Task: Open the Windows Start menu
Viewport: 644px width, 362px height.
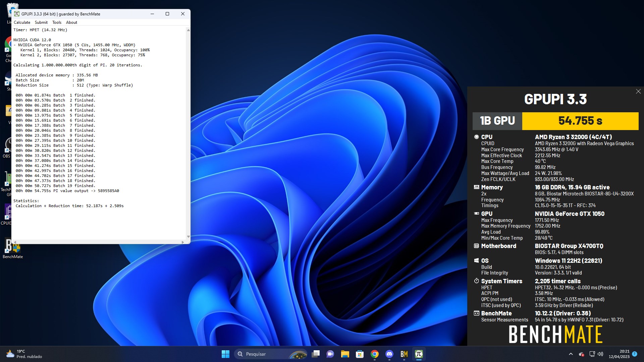Action: (x=225, y=354)
